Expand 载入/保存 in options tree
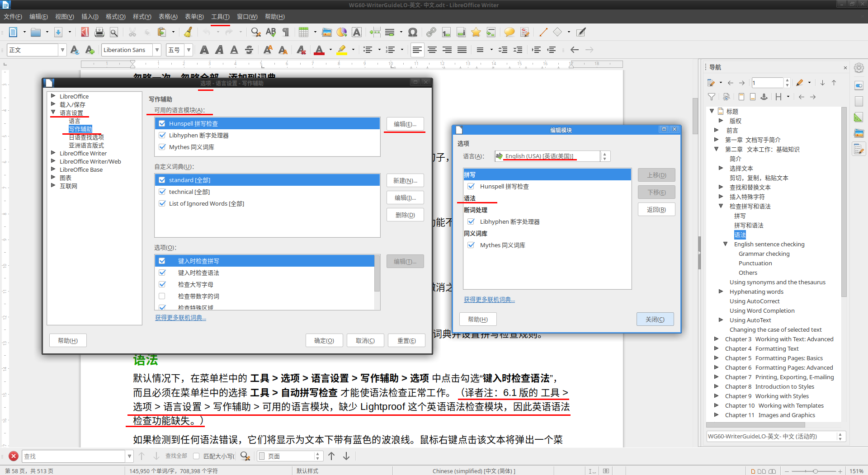This screenshot has height=475, width=868. click(x=53, y=104)
